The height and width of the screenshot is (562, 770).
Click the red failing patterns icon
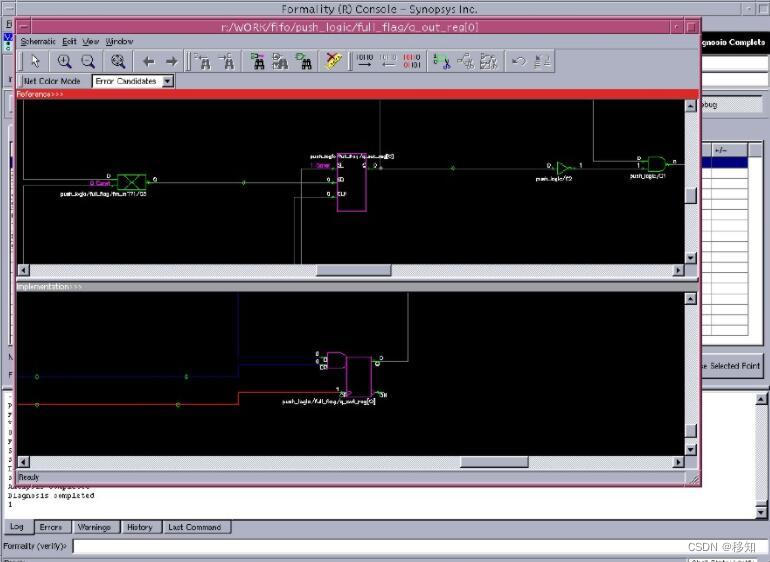pyautogui.click(x=412, y=61)
